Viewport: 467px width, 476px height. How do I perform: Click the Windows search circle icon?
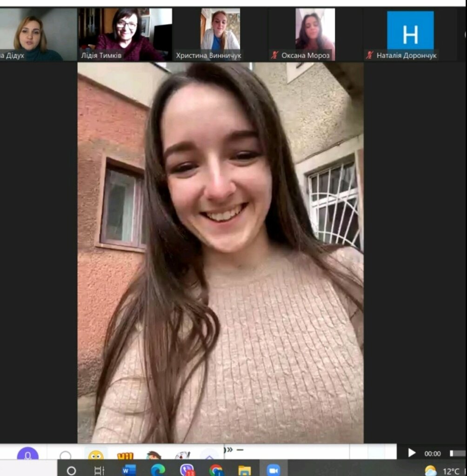point(71,470)
